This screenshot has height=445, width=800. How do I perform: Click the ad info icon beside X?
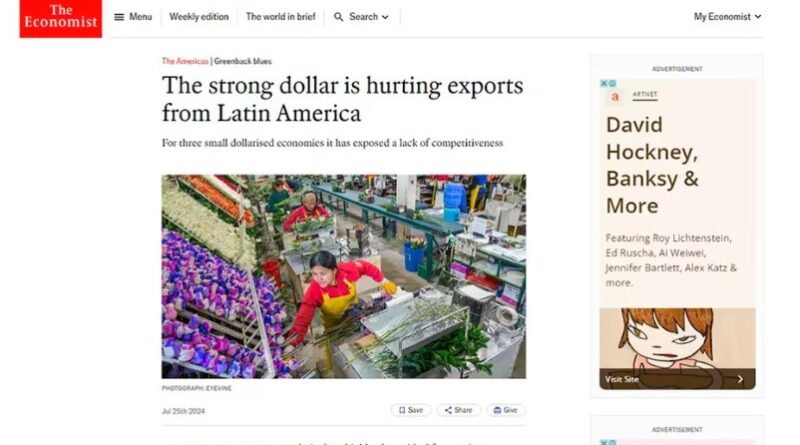tap(612, 83)
